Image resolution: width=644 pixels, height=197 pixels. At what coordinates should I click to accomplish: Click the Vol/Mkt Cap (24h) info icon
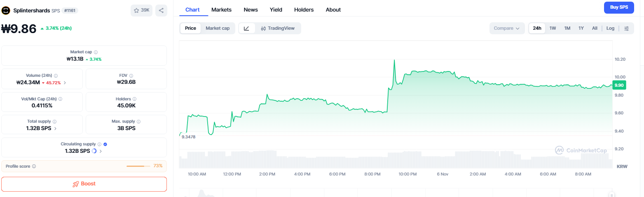[x=60, y=99]
